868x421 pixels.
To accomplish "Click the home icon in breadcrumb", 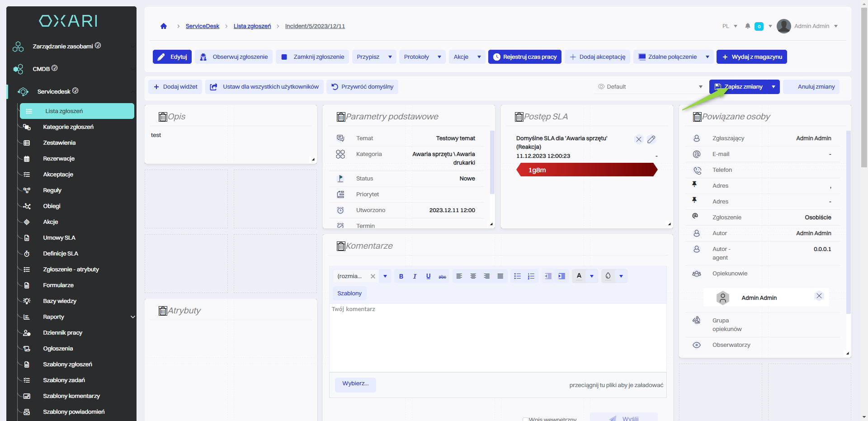I will coord(164,26).
